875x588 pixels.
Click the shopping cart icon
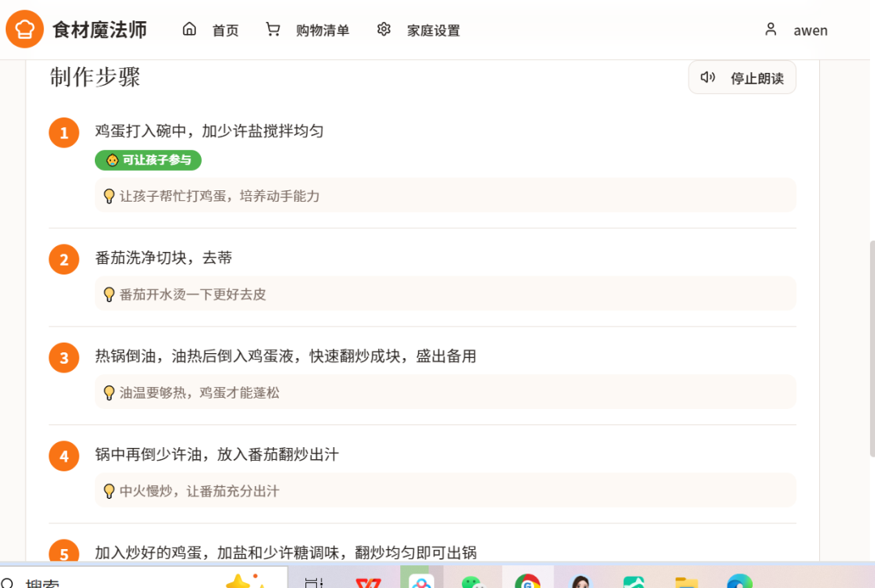click(x=273, y=29)
